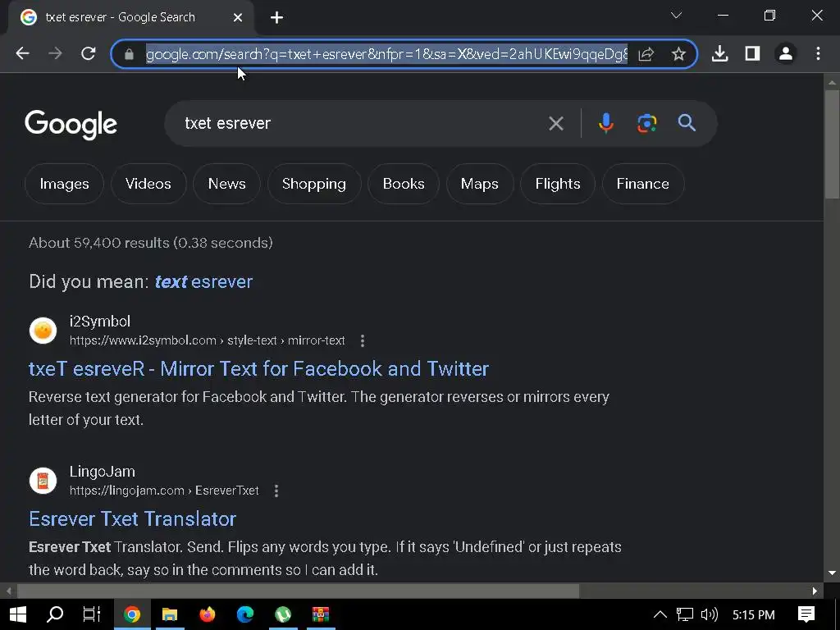This screenshot has height=630, width=840.
Task: Open the tab search dropdown chevron
Action: pyautogui.click(x=676, y=16)
